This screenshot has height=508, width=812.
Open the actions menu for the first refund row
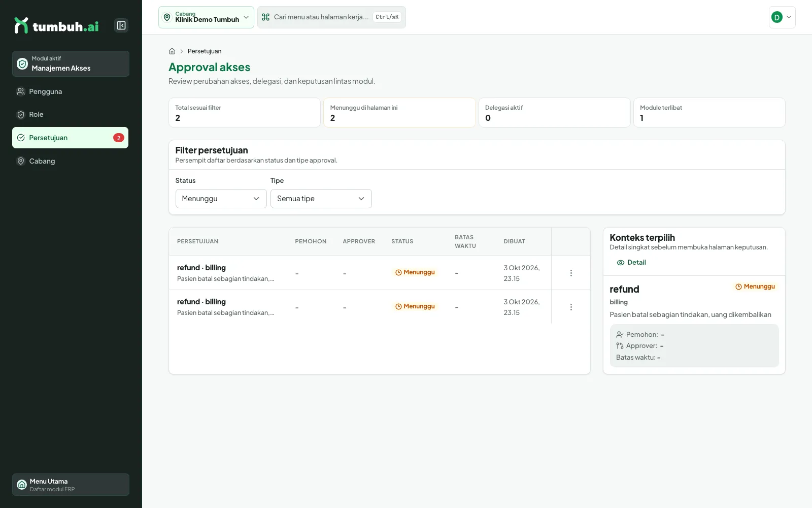pos(571,273)
